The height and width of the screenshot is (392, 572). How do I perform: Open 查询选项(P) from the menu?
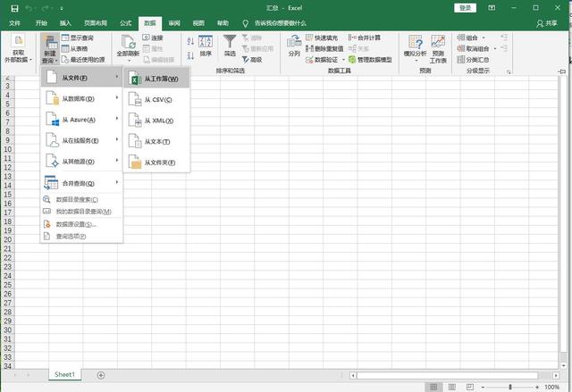click(x=81, y=237)
